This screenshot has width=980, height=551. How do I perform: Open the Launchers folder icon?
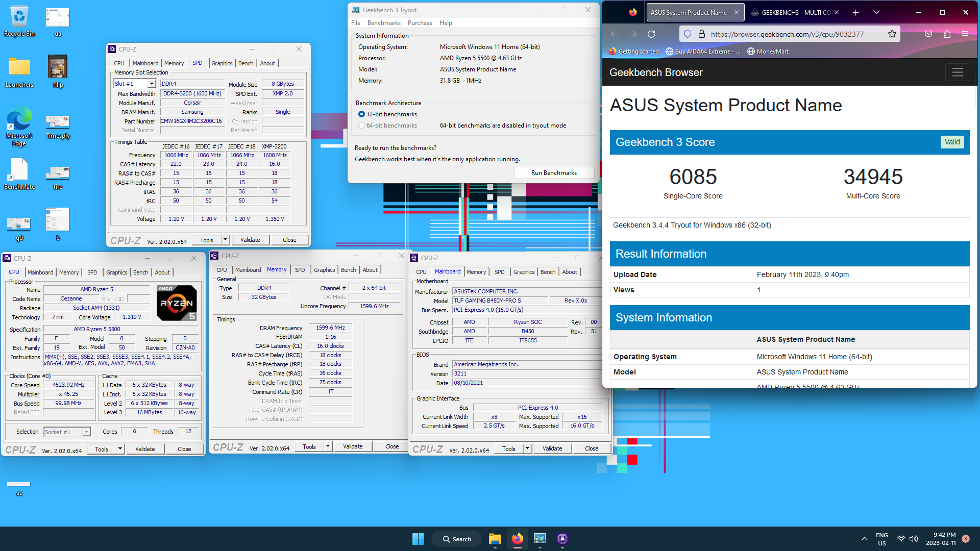click(19, 71)
